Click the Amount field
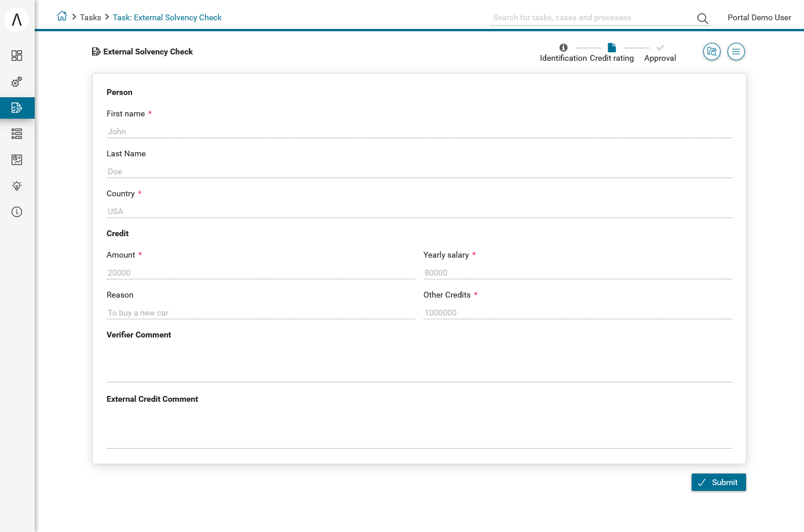 [x=261, y=273]
